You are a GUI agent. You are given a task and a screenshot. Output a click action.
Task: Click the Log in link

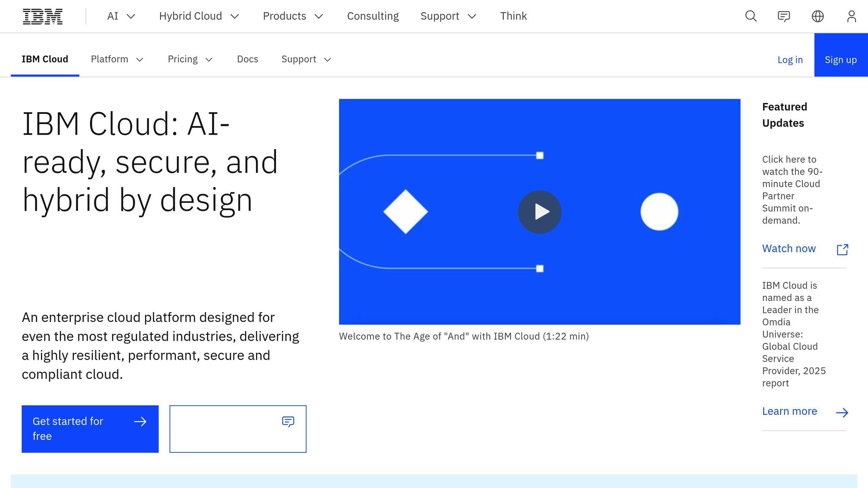[x=790, y=60]
